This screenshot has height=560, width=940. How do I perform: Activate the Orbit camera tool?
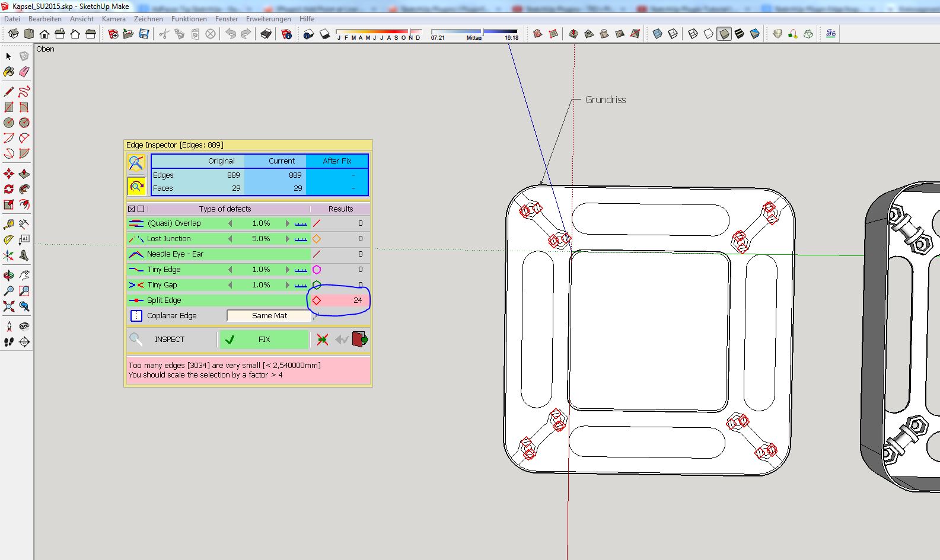9,276
